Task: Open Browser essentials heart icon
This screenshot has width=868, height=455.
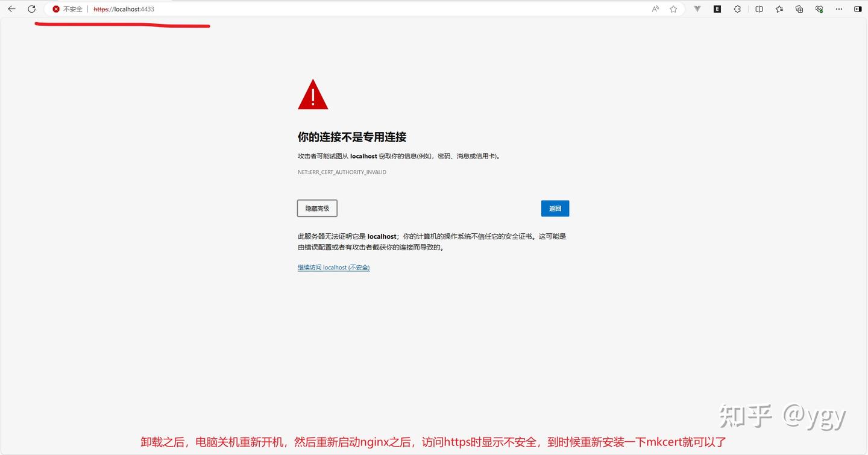Action: pyautogui.click(x=819, y=9)
